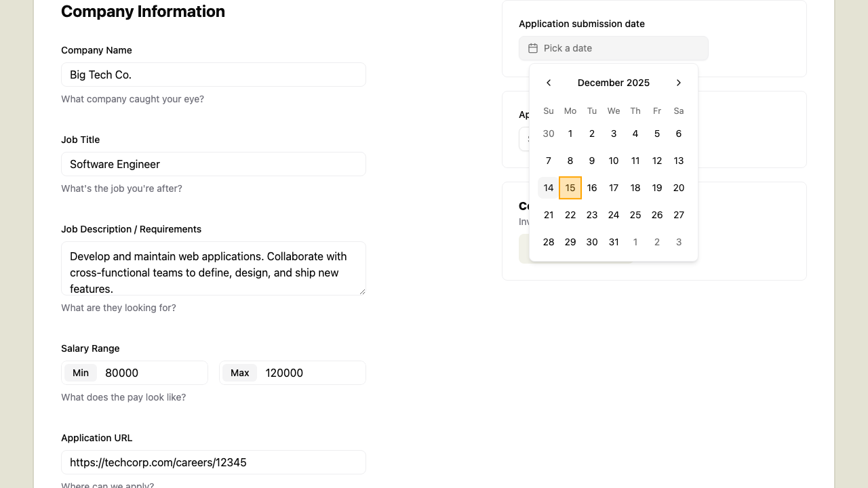Click the December 2025 calendar header
The height and width of the screenshot is (488, 868).
[x=613, y=83]
